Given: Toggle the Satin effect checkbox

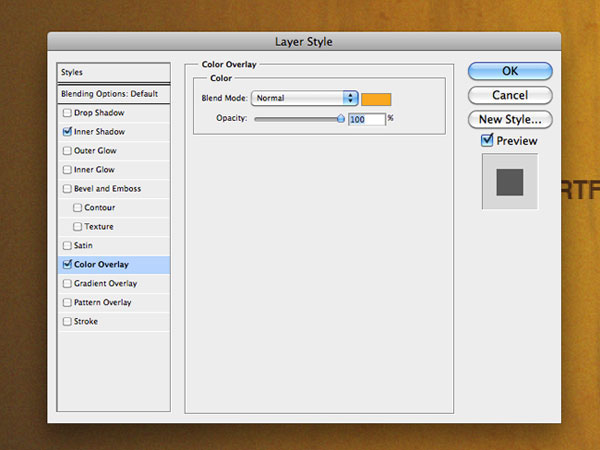Looking at the screenshot, I should point(67,246).
